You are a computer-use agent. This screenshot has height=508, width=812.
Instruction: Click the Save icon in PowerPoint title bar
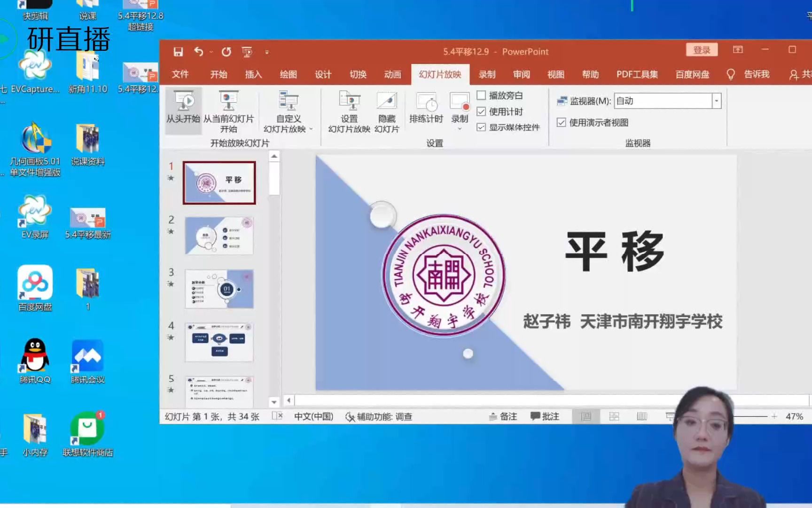(x=178, y=52)
